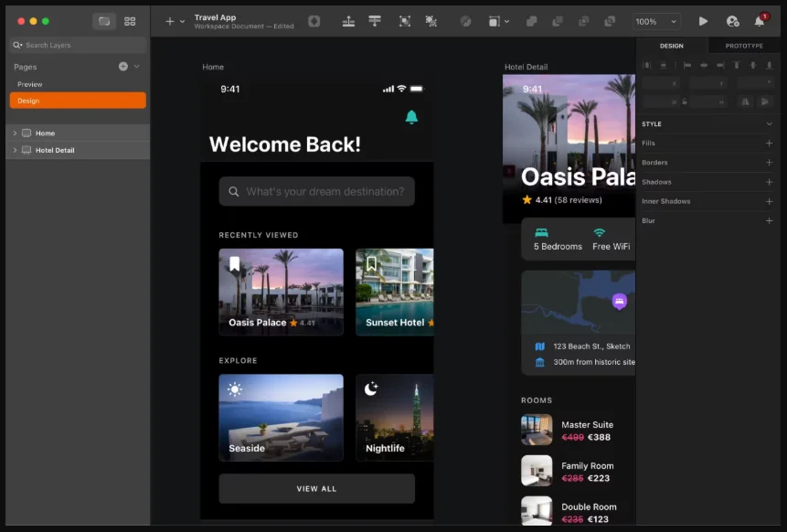Select the Home artboard title label

(x=213, y=67)
